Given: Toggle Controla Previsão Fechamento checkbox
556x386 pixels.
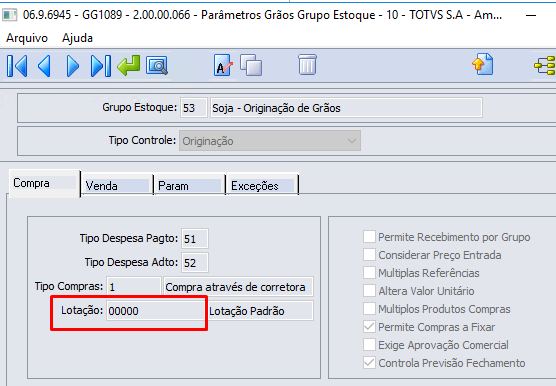Looking at the screenshot, I should pos(369,363).
